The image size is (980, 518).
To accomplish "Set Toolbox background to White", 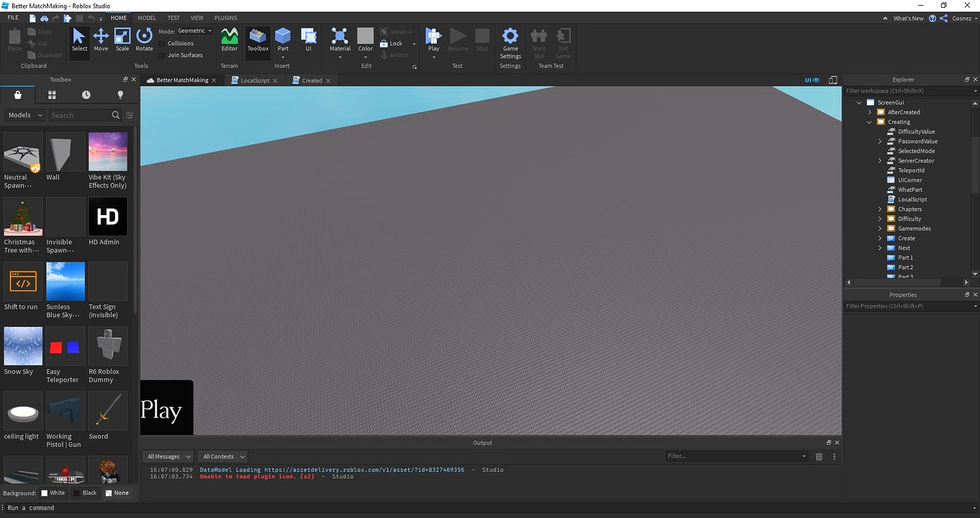I will click(53, 492).
